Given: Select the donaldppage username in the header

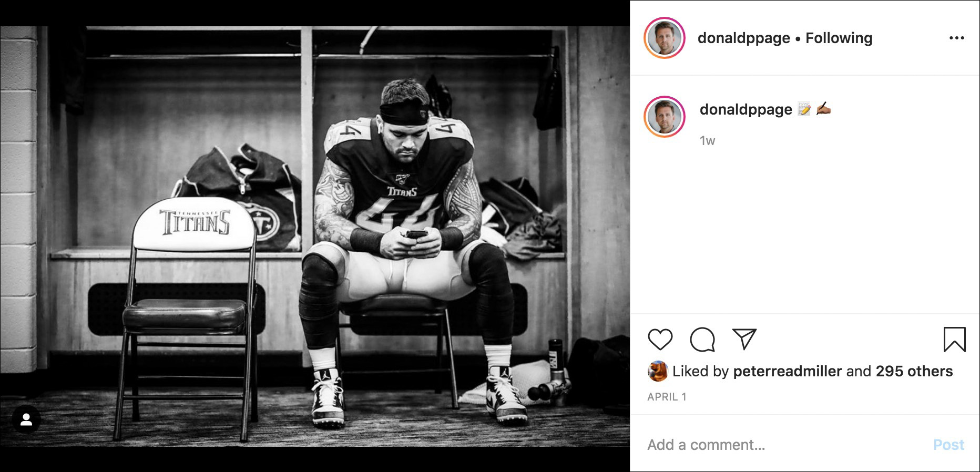Looking at the screenshot, I should click(742, 37).
